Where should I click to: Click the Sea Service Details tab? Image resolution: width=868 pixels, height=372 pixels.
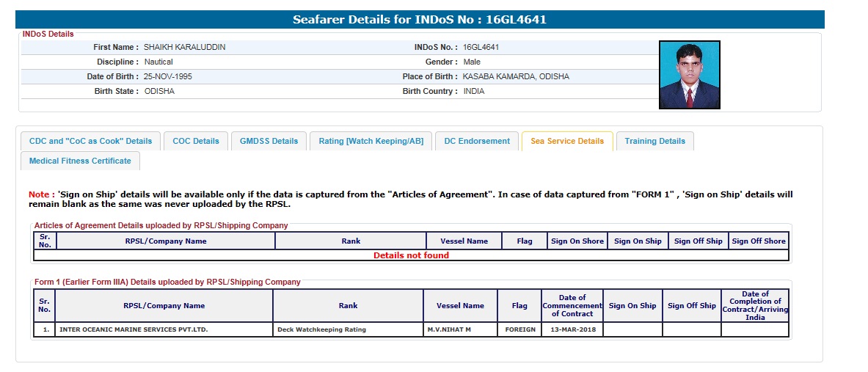click(566, 142)
